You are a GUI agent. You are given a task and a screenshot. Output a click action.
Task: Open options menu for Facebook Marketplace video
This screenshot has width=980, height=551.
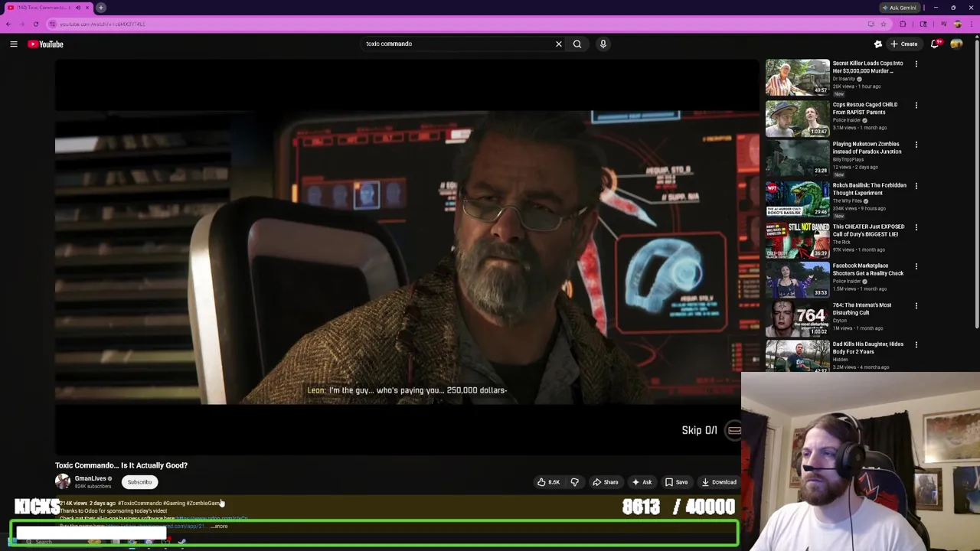click(916, 266)
